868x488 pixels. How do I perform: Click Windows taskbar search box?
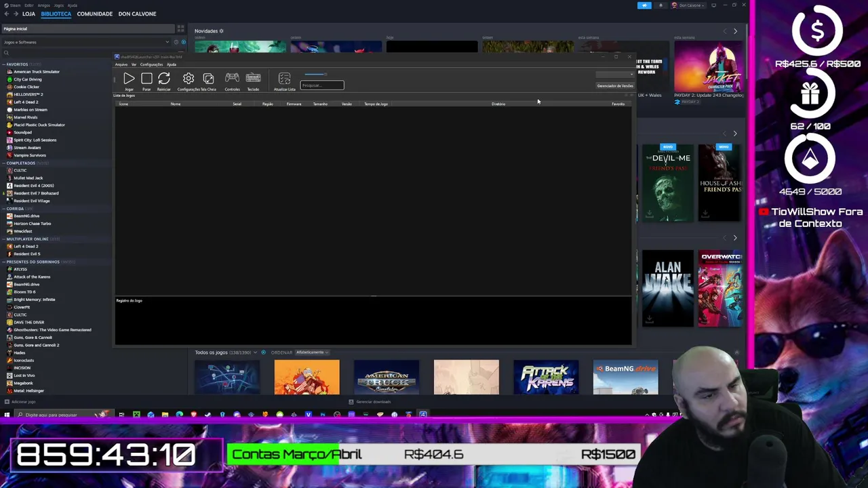[x=64, y=415]
